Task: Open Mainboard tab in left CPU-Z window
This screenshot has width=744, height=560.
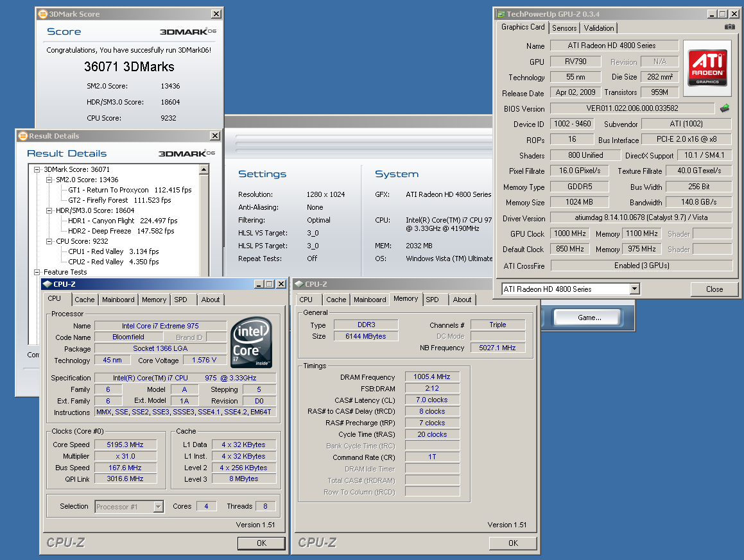Action: (118, 300)
